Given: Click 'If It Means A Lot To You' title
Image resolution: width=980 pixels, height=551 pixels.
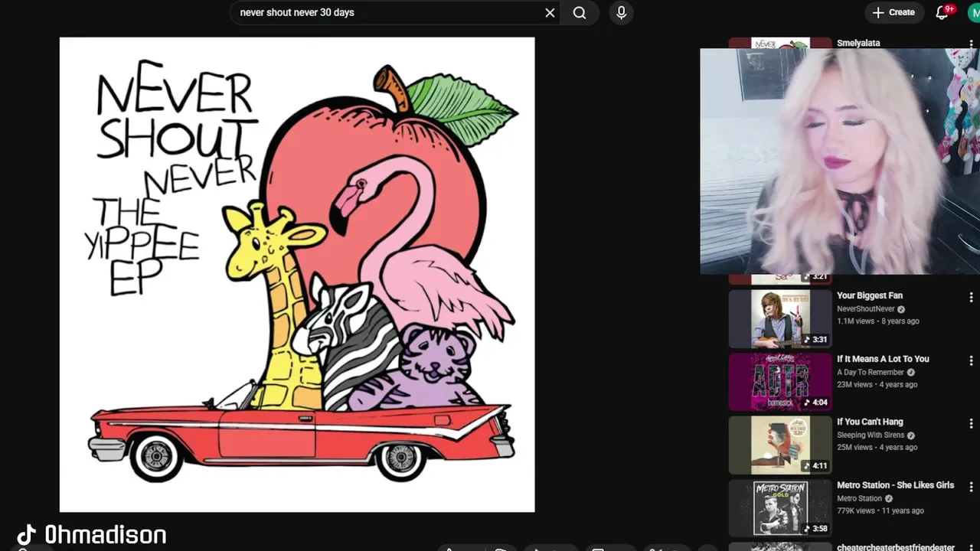Looking at the screenshot, I should click(883, 359).
